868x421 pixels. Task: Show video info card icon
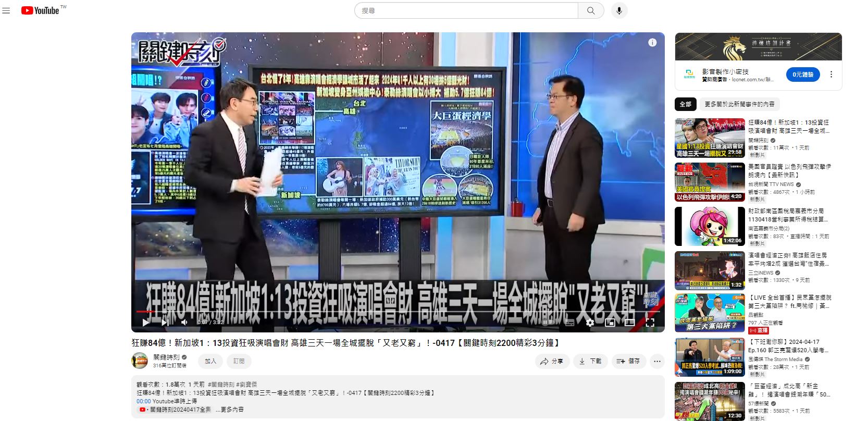(652, 43)
